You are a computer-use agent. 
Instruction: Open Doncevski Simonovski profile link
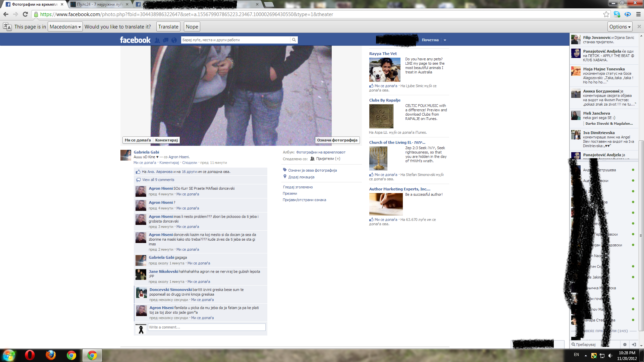click(x=171, y=290)
